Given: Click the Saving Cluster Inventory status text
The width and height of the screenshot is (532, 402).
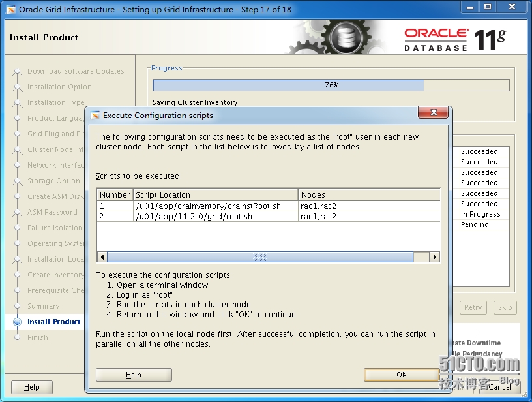Looking at the screenshot, I should 195,102.
